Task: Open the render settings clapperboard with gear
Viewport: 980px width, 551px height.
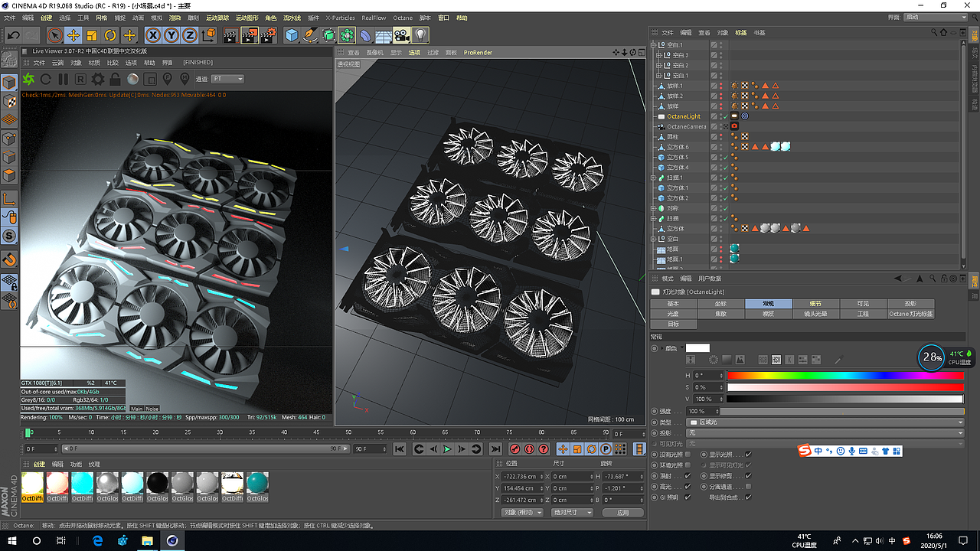Action: [x=268, y=35]
